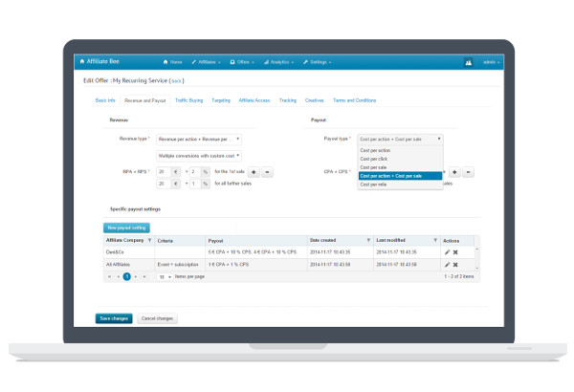The image size is (574, 392).
Task: Go to previous page in pager
Action: point(118,276)
